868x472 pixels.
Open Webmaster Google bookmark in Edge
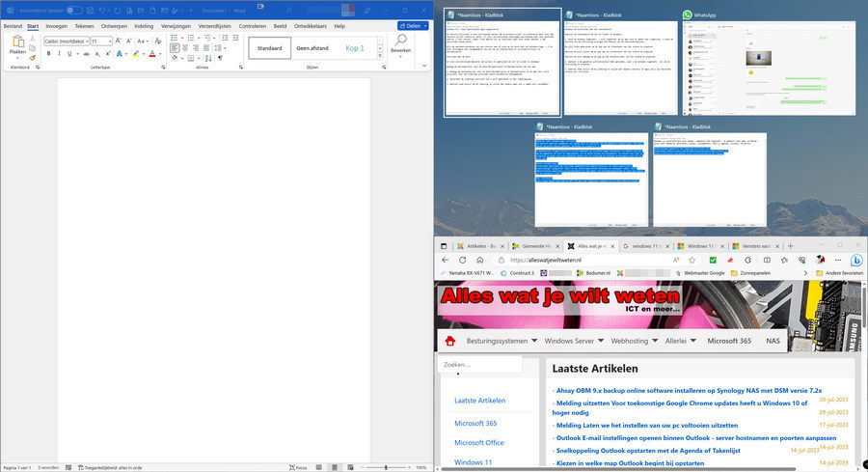click(700, 273)
